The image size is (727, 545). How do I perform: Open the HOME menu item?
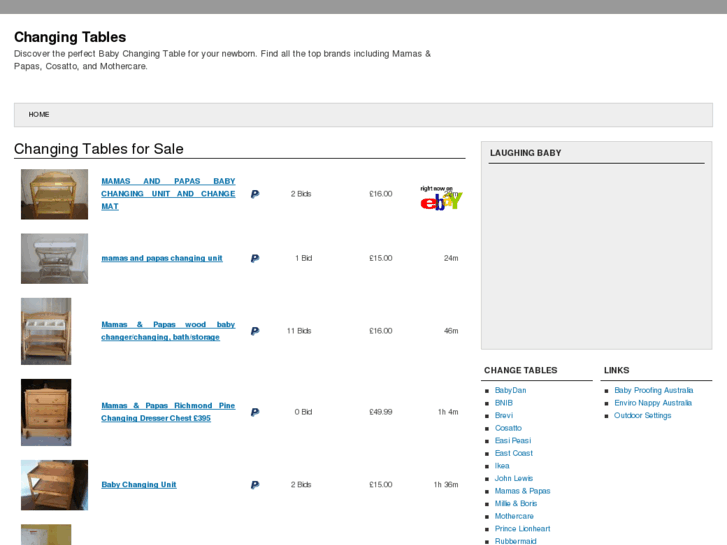click(39, 115)
